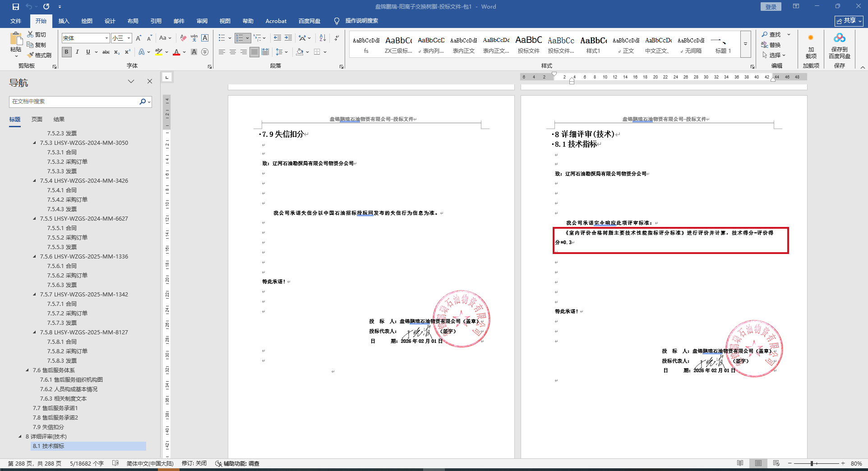868x471 pixels.
Task: Switch to Read Mode view in status bar
Action: click(x=740, y=463)
